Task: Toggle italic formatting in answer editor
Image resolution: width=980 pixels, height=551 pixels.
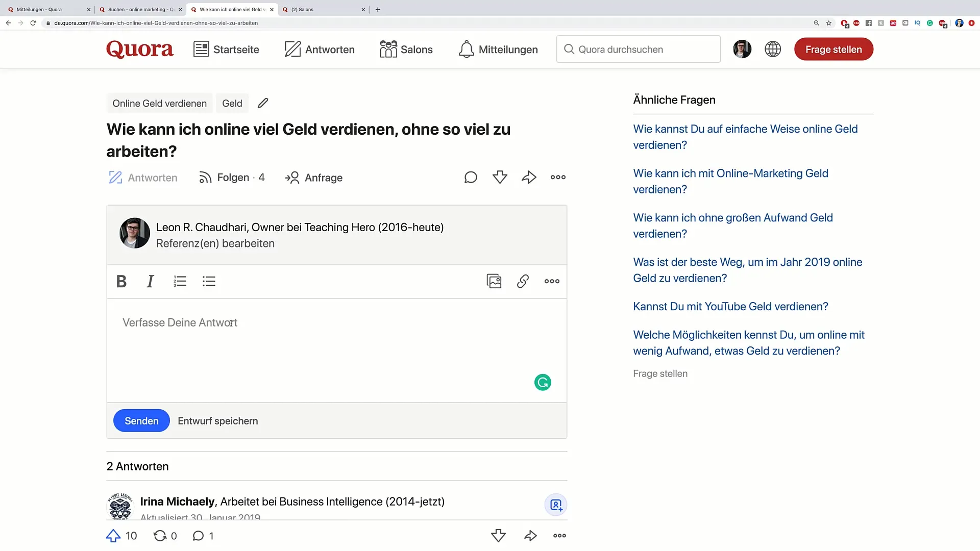Action: (150, 281)
